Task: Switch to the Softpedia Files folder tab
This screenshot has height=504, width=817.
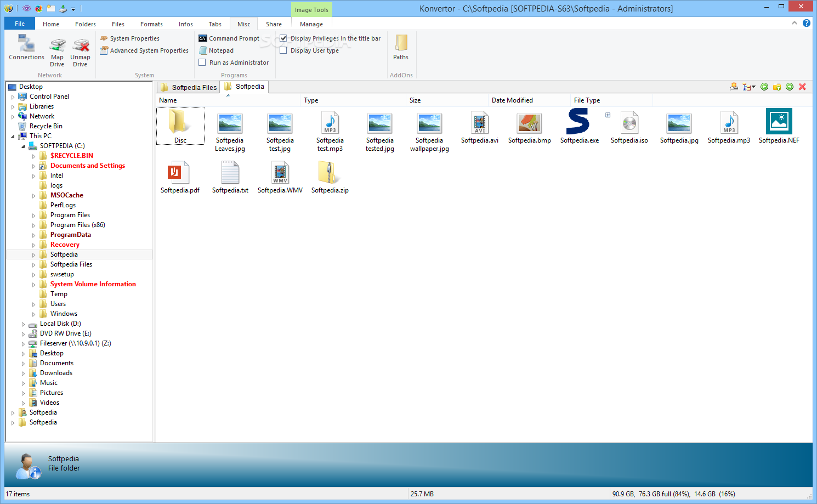Action: (x=189, y=87)
